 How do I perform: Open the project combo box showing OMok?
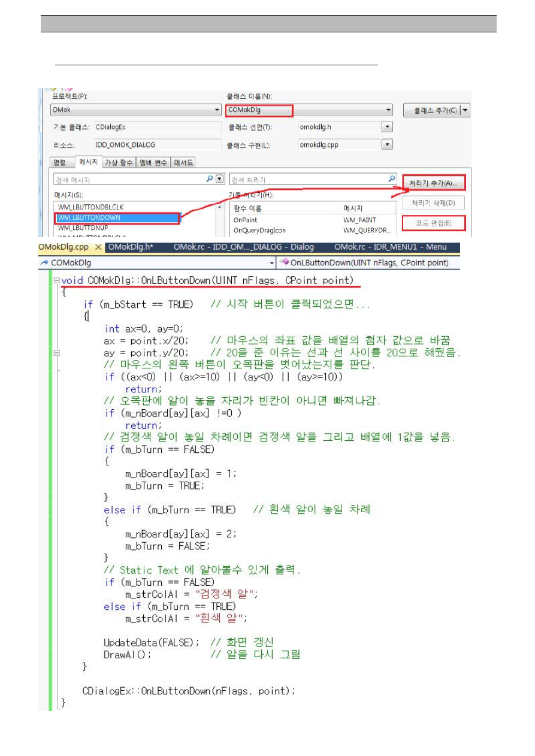217,110
